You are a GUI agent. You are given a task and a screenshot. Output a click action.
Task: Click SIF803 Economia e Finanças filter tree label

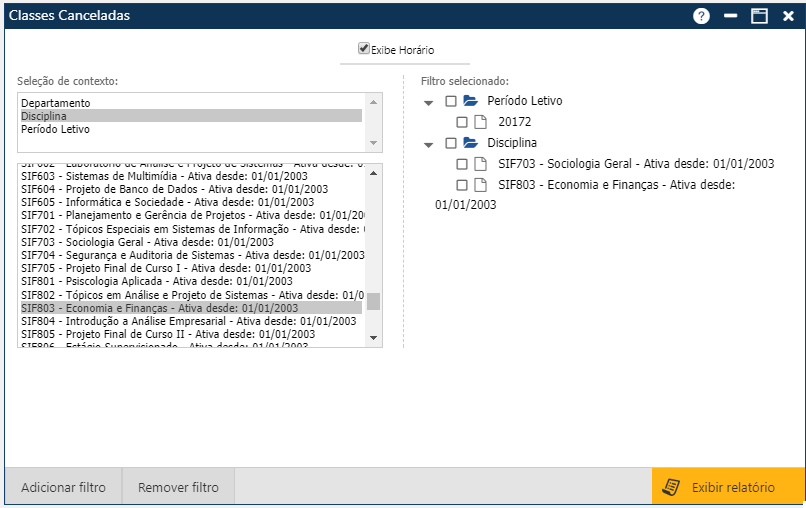pos(616,185)
